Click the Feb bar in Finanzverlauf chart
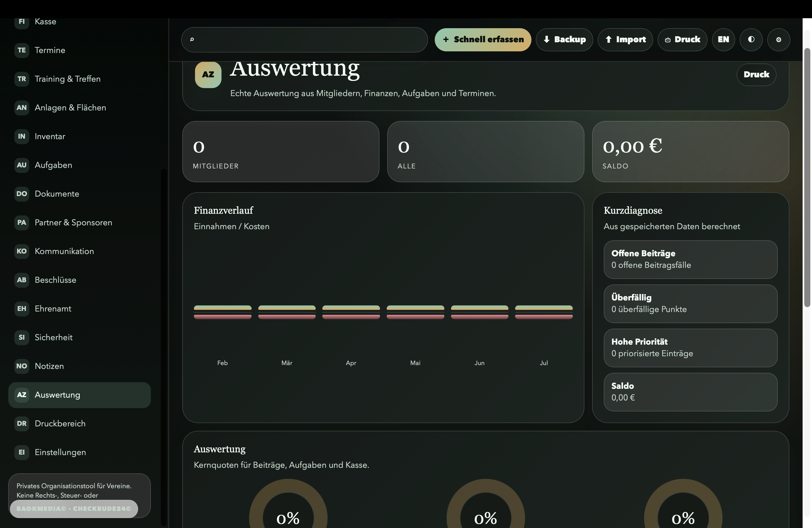Screen dimensions: 812x528 coord(222,312)
